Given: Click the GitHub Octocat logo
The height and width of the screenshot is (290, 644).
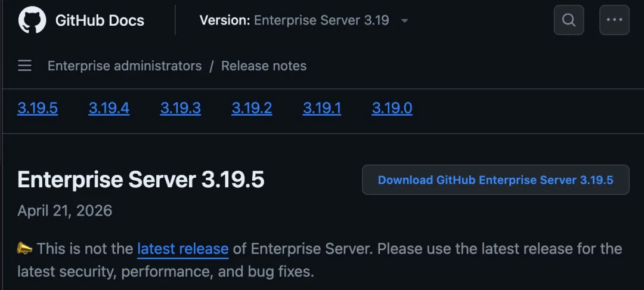Looking at the screenshot, I should 32,20.
